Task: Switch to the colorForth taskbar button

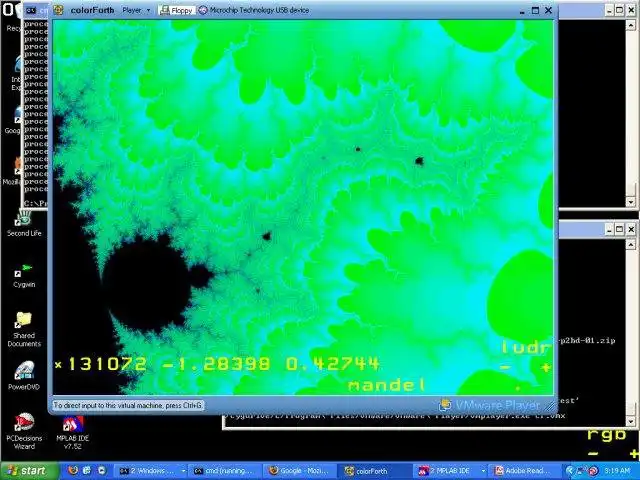Action: coord(375,471)
